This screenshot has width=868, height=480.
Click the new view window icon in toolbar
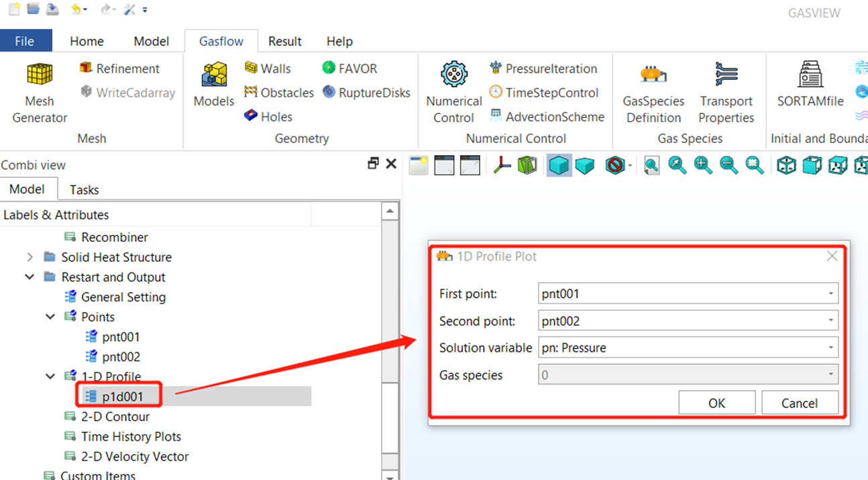coord(419,164)
